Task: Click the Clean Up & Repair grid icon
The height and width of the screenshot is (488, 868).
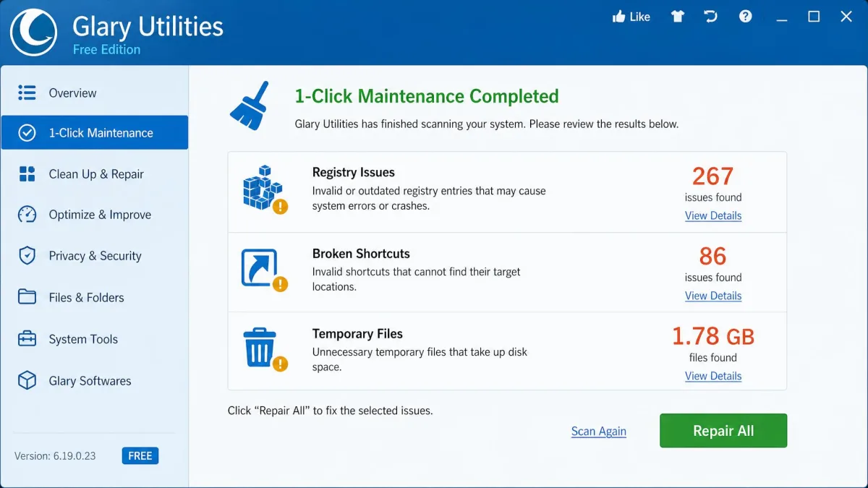Action: 27,174
